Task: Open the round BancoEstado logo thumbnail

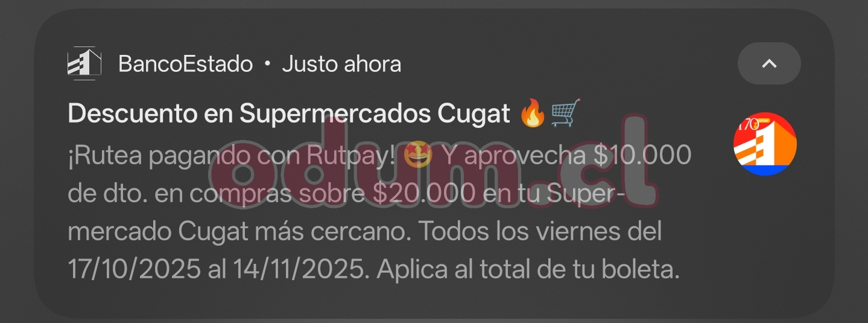Action: tap(765, 144)
